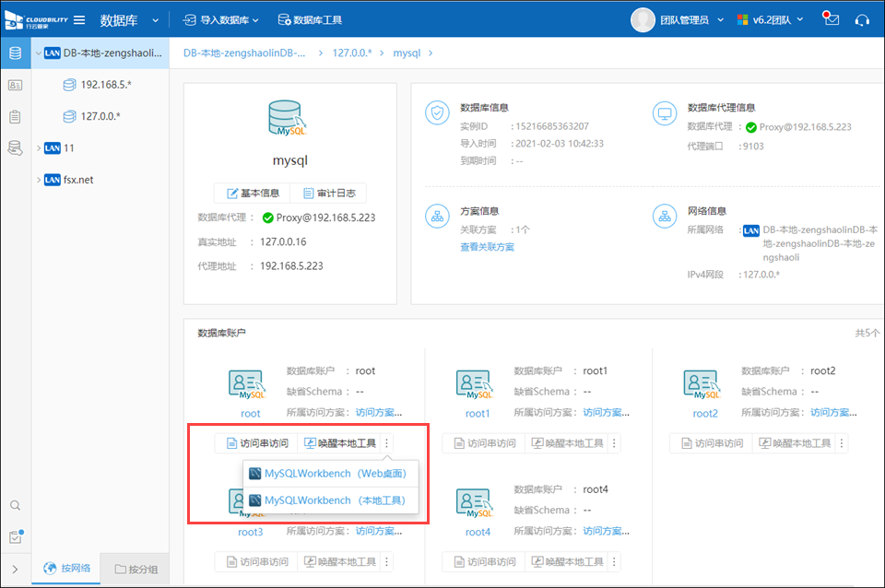Click the 查看关联方案 link
This screenshot has width=885, height=588.
coord(487,247)
